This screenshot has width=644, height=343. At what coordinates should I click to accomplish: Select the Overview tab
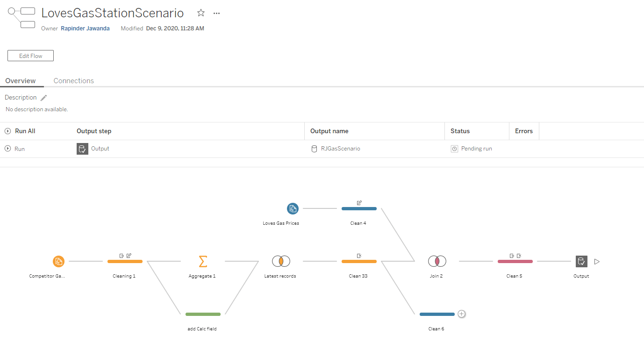tap(21, 81)
